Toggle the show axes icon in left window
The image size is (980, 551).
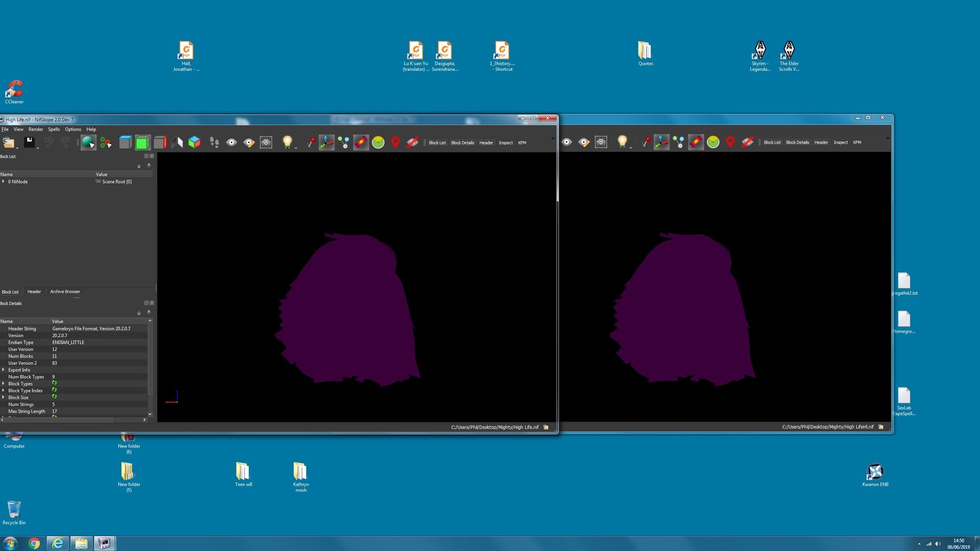pyautogui.click(x=327, y=142)
